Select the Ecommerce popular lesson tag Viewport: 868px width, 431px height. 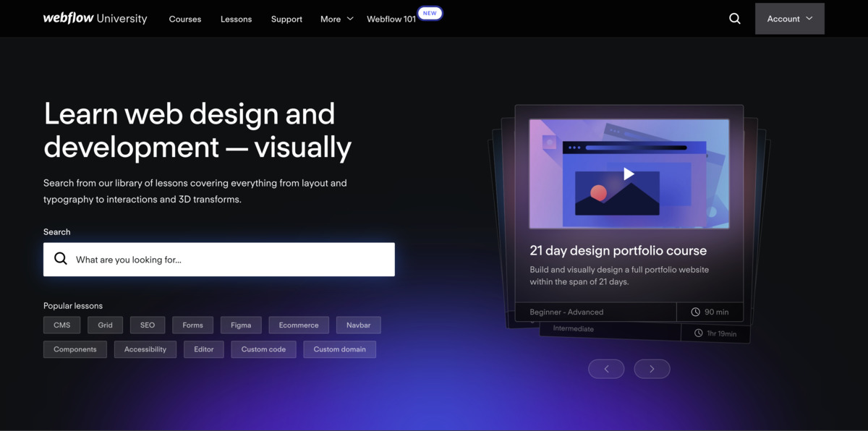[299, 325]
